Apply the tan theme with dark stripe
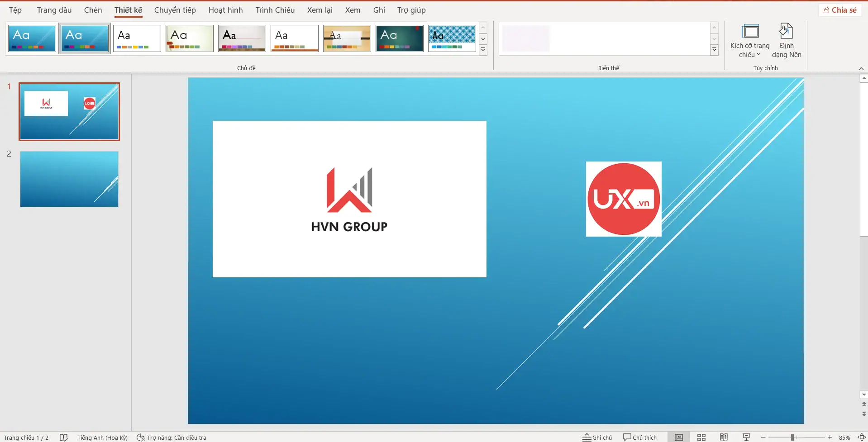This screenshot has height=442, width=868. coord(347,38)
